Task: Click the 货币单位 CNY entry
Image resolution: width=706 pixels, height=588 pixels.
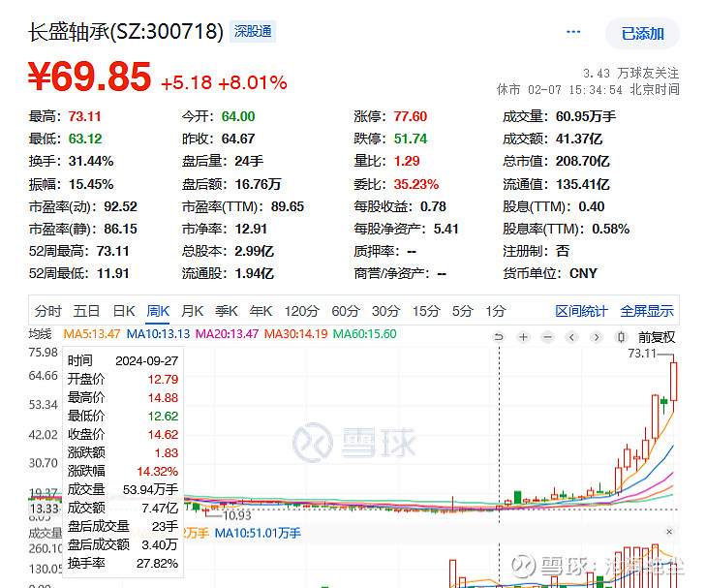Action: 550,273
